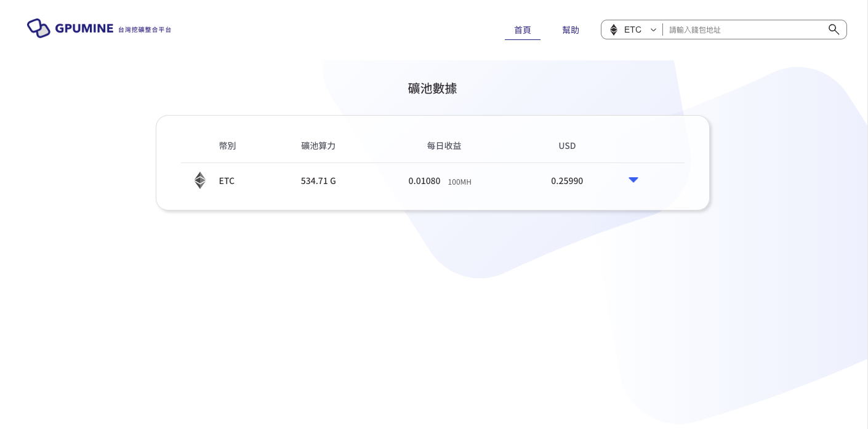Click the GPUMINE logo icon

38,28
